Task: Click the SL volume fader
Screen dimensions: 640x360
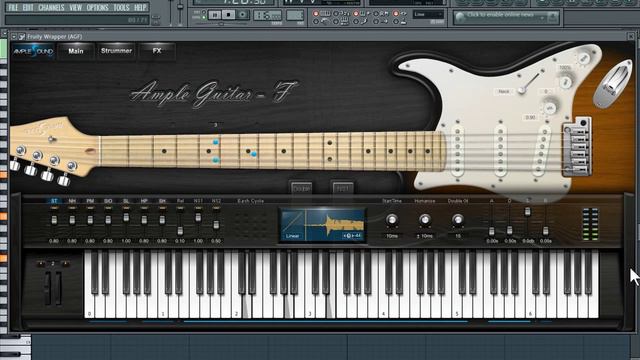Action: pyautogui.click(x=126, y=217)
